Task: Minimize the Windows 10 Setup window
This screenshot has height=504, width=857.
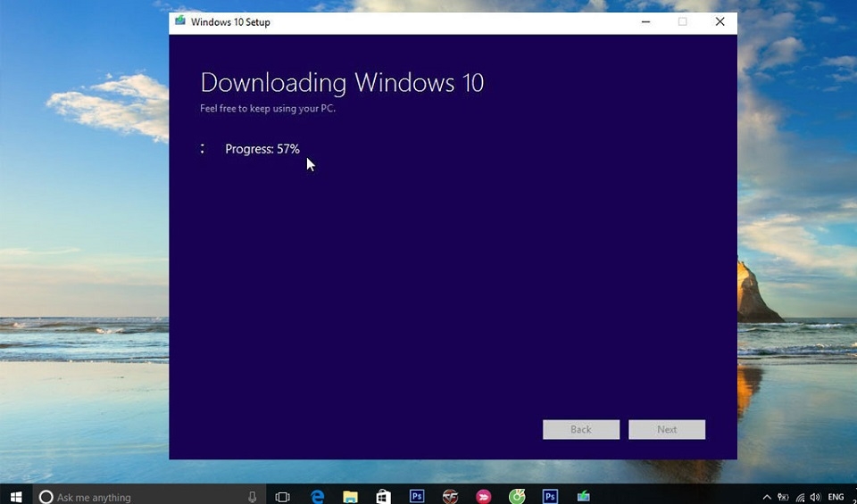Action: pyautogui.click(x=645, y=21)
